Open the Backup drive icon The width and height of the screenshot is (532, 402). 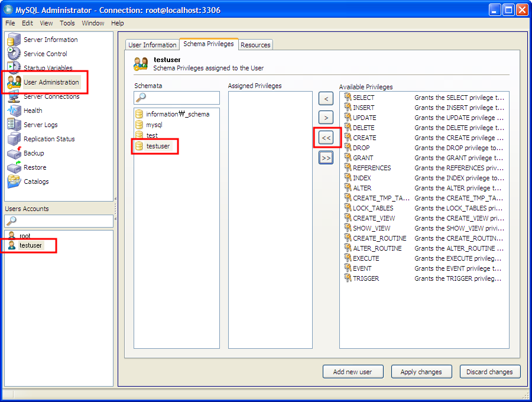pyautogui.click(x=14, y=153)
